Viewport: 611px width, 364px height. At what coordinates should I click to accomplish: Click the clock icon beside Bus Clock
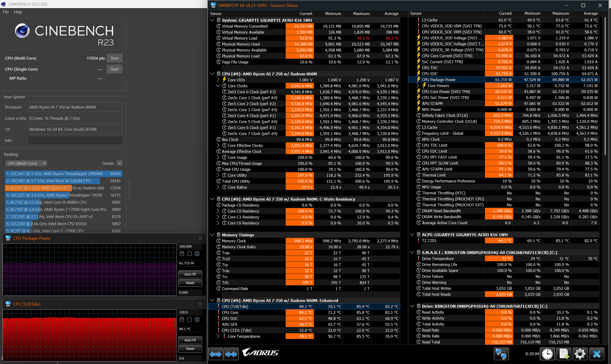(219, 140)
